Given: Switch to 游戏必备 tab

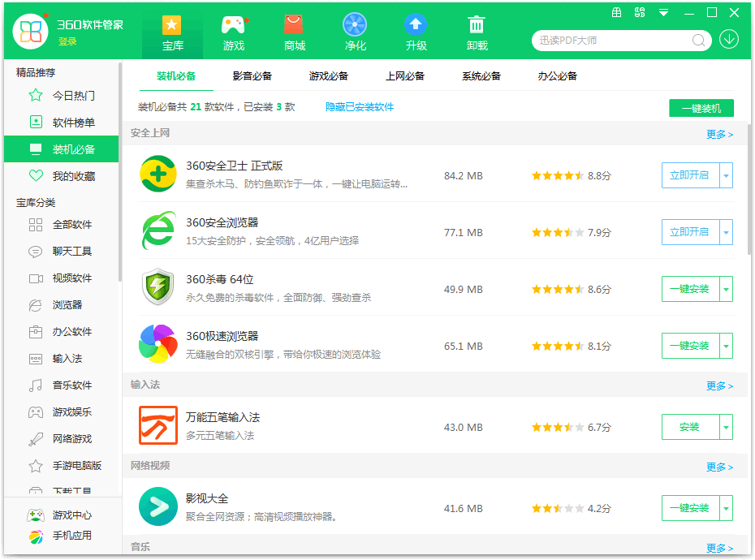Looking at the screenshot, I should coord(329,76).
